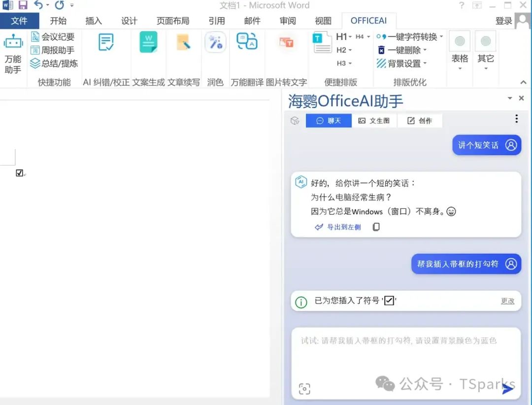Switch to the 创作 tab
Image resolution: width=532 pixels, height=405 pixels.
pyautogui.click(x=420, y=121)
